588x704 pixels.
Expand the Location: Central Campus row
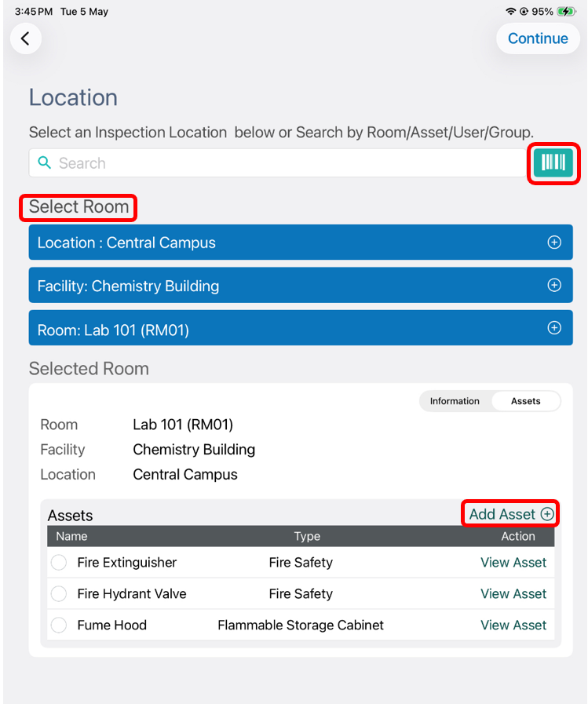(x=301, y=243)
